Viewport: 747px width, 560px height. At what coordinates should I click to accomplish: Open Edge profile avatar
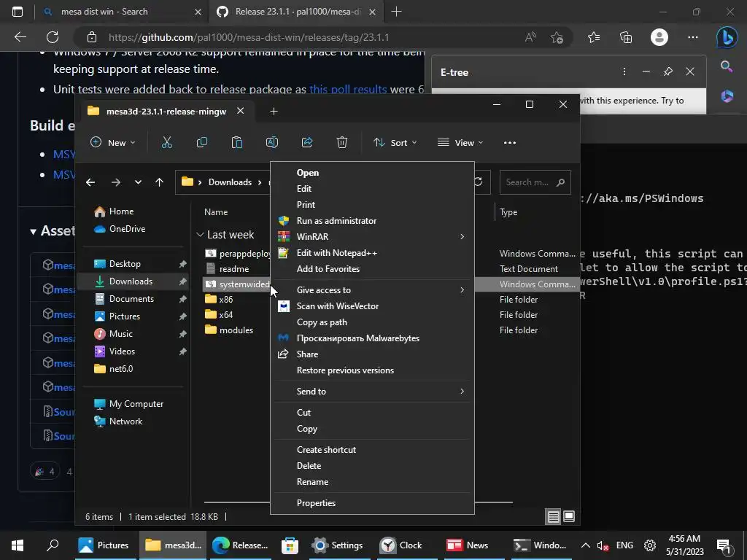pyautogui.click(x=659, y=37)
